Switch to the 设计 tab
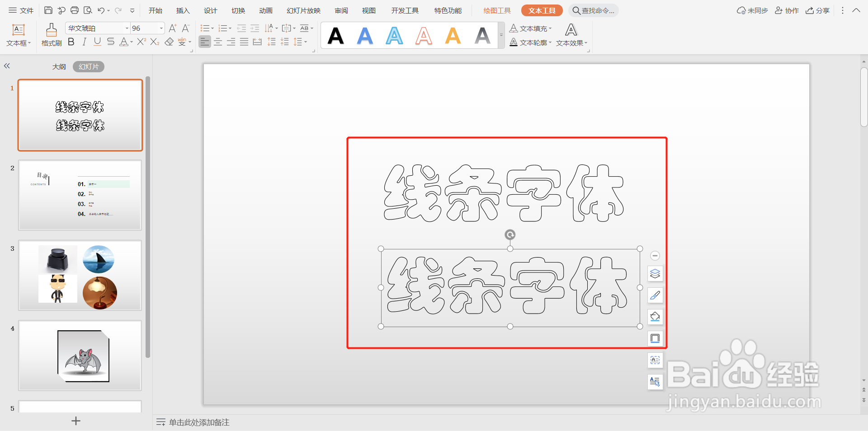 pyautogui.click(x=210, y=10)
